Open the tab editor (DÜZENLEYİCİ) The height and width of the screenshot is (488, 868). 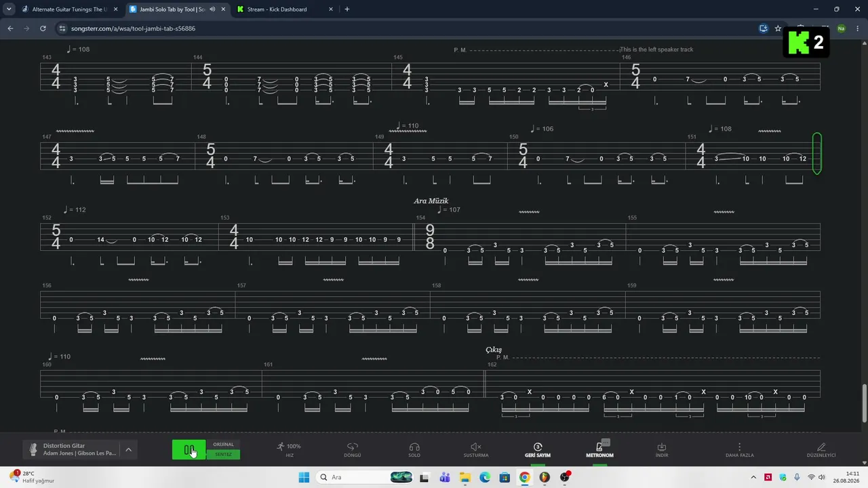click(821, 450)
